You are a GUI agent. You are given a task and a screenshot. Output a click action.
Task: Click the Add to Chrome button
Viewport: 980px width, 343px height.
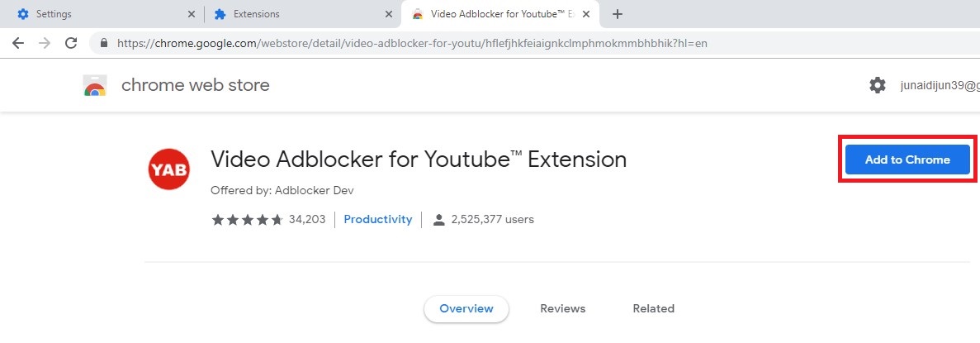click(x=907, y=160)
